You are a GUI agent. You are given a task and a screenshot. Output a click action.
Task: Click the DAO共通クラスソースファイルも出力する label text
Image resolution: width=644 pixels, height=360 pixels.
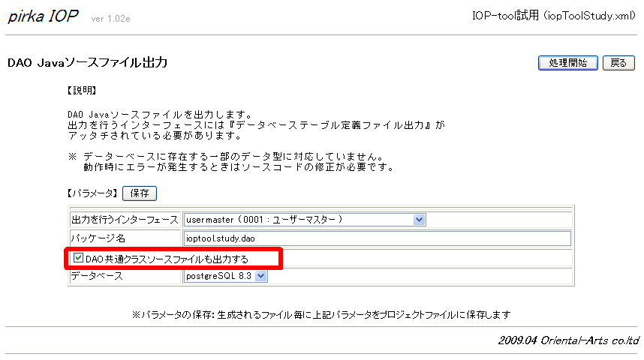(x=167, y=259)
